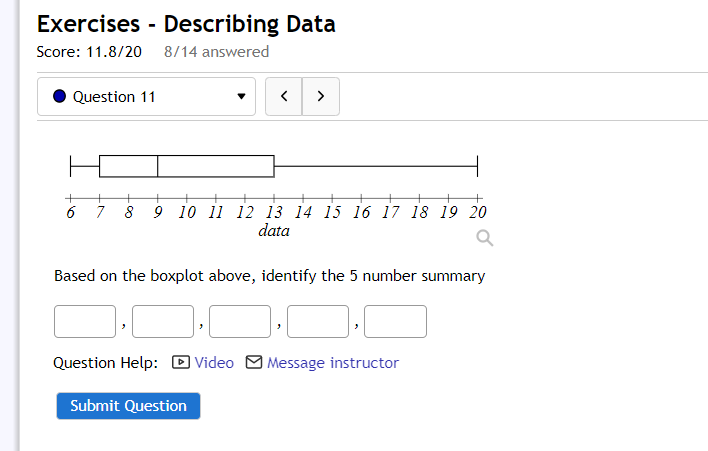Viewport: 708px width, 451px height.
Task: Click the envelope message icon
Action: pyautogui.click(x=254, y=362)
